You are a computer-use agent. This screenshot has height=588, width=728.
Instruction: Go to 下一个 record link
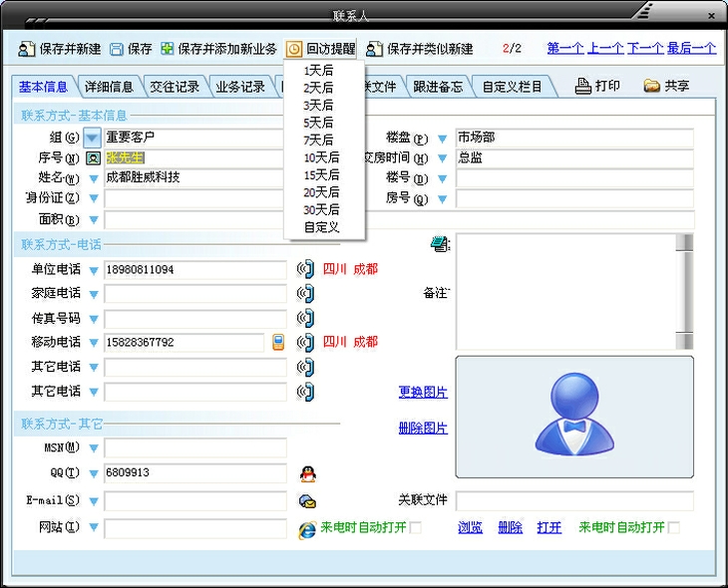[x=645, y=48]
